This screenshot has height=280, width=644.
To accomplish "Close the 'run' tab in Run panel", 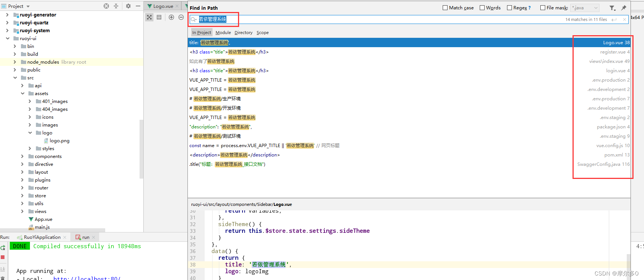I will (x=94, y=237).
